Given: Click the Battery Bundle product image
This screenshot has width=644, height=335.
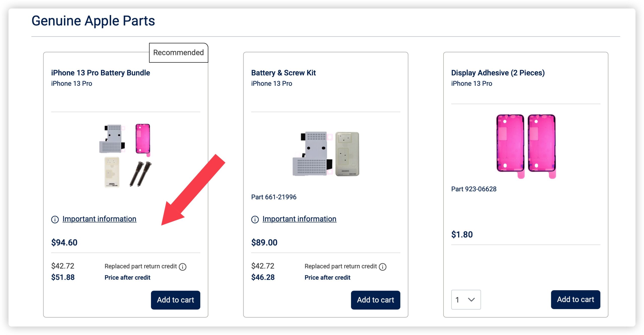Looking at the screenshot, I should (x=125, y=155).
